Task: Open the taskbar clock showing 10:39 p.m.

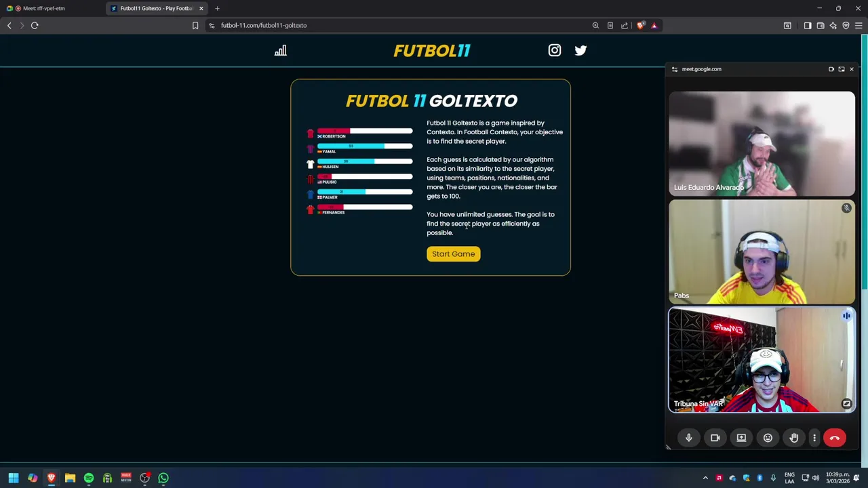Action: tap(838, 478)
